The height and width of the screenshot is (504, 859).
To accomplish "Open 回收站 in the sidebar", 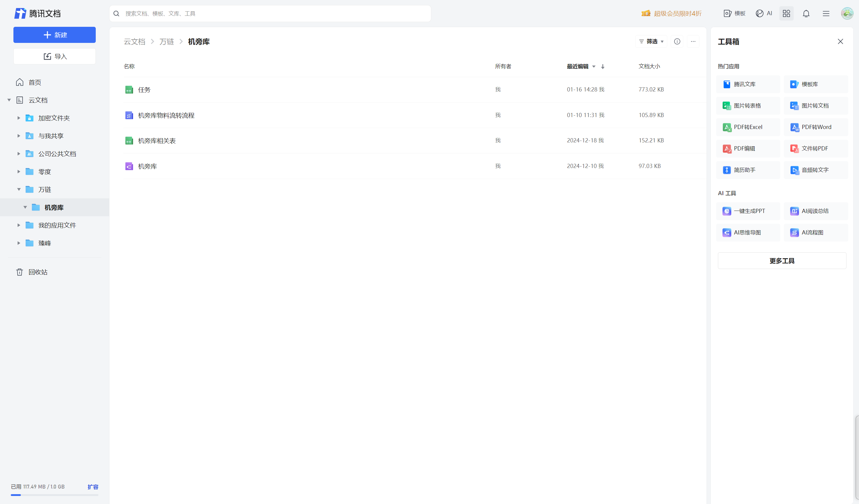I will coord(38,272).
